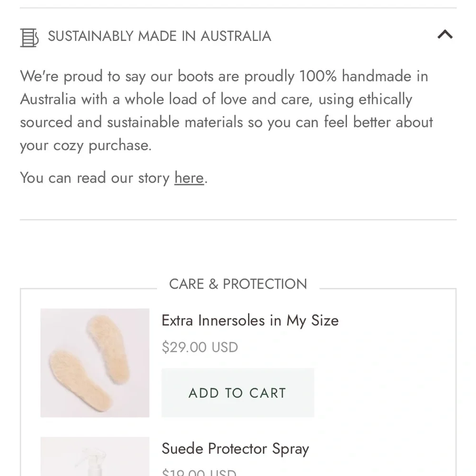Click the partially visible Suede Spray price
The width and height of the screenshot is (476, 476).
tap(199, 472)
